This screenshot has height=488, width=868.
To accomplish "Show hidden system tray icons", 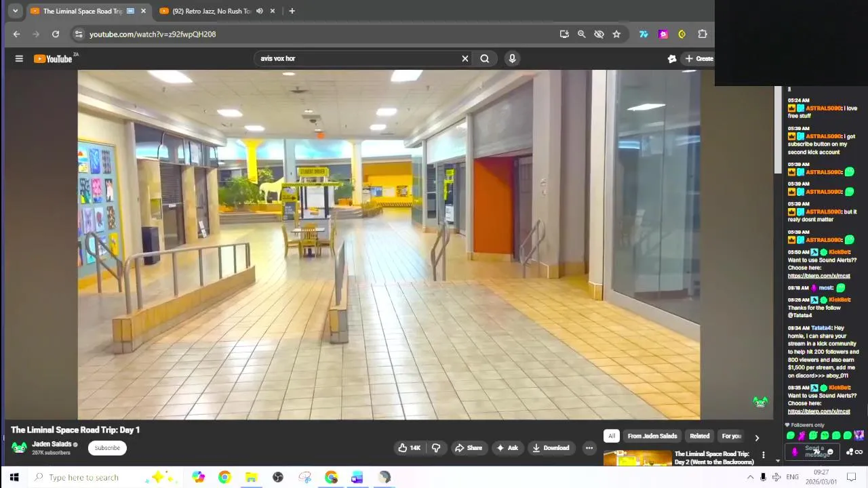I will (750, 477).
